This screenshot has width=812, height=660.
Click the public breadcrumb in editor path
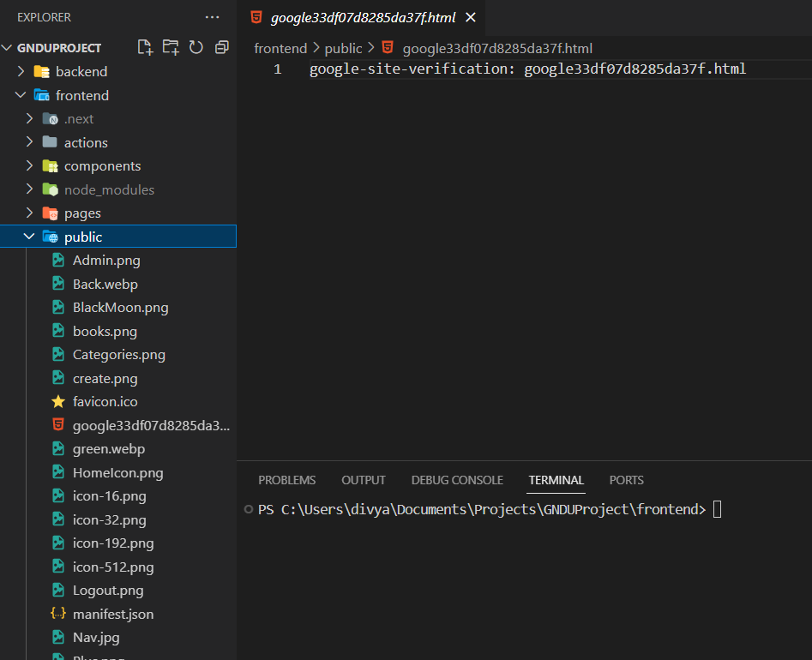(x=343, y=48)
